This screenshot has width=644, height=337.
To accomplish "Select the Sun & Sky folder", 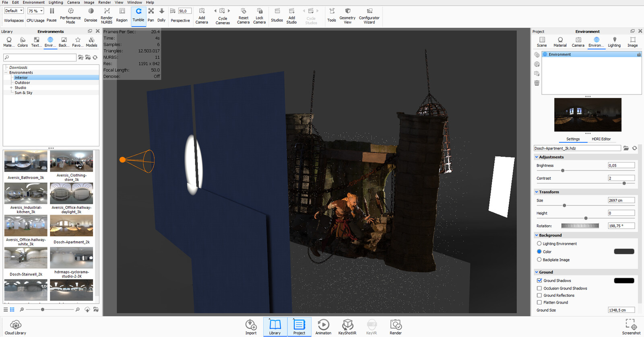I will tap(24, 93).
